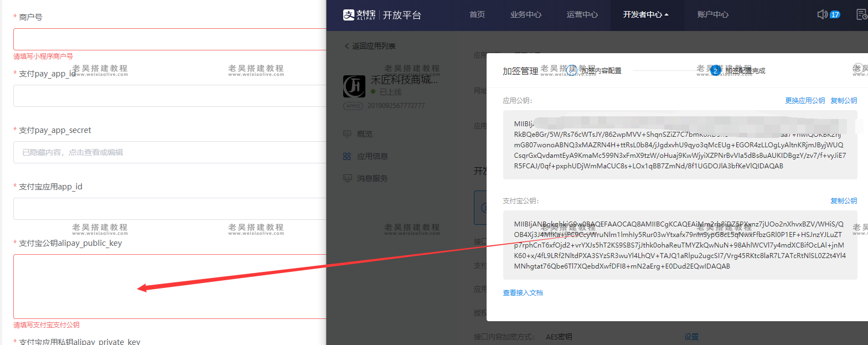The width and height of the screenshot is (868, 345).
Task: Click the 概览 overview sidebar icon
Action: (347, 134)
